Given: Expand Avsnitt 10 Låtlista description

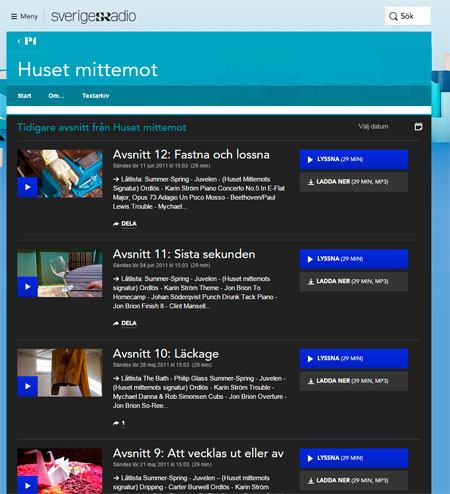Looking at the screenshot, I should pyautogui.click(x=200, y=392).
